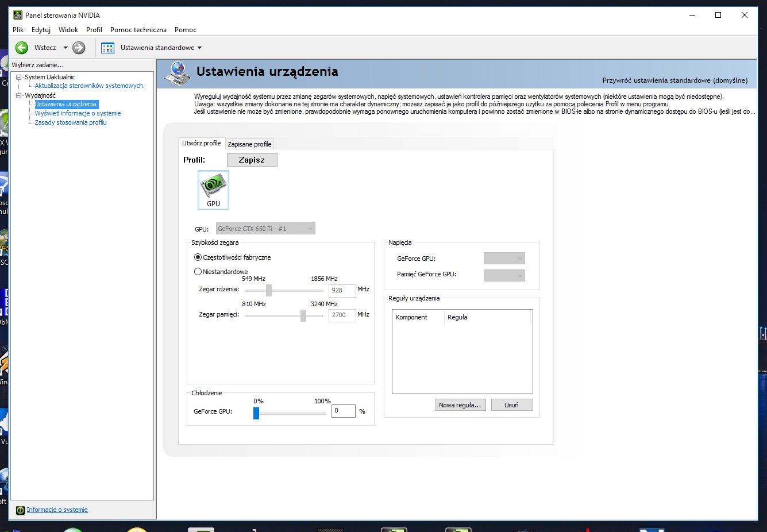Screen dimensions: 767x532
Task: Open the Plik menu
Action: (18, 30)
